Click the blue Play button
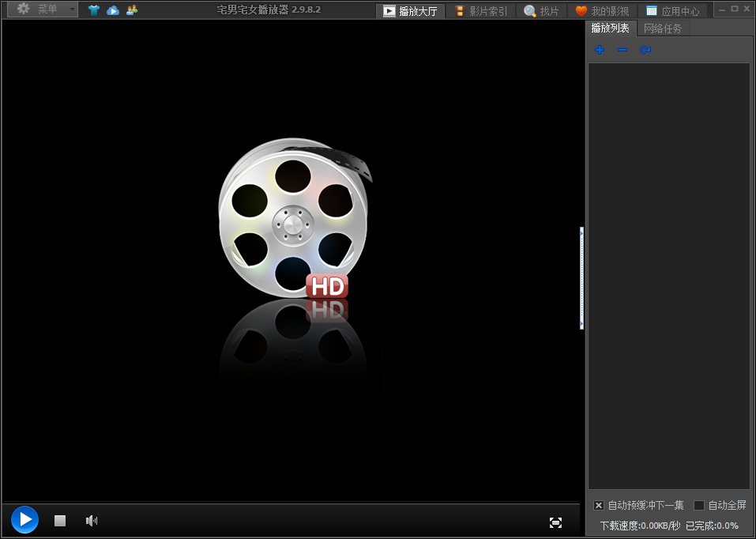 pos(24,519)
